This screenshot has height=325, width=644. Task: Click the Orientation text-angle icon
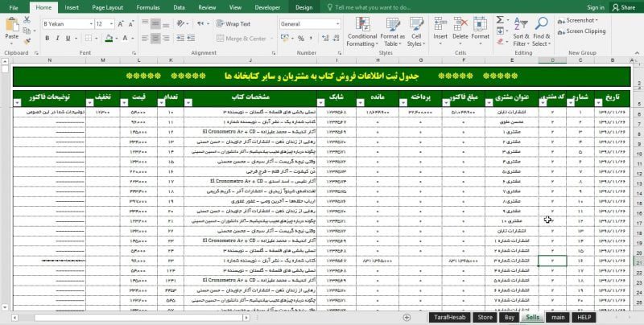pos(180,24)
